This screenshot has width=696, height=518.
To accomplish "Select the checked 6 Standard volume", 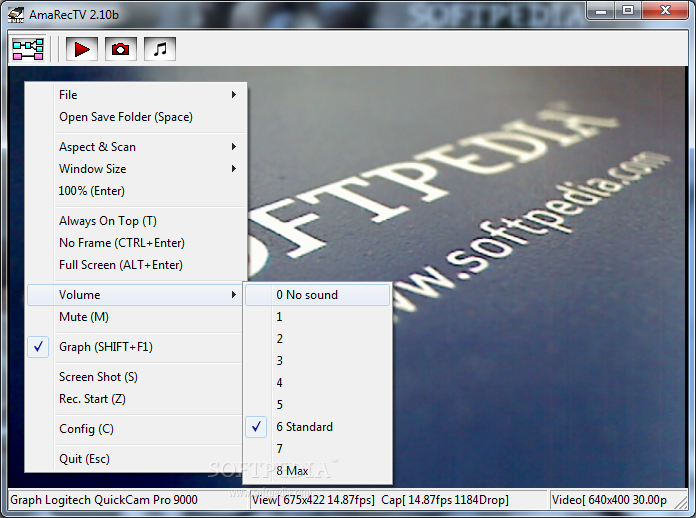I will coord(317,427).
